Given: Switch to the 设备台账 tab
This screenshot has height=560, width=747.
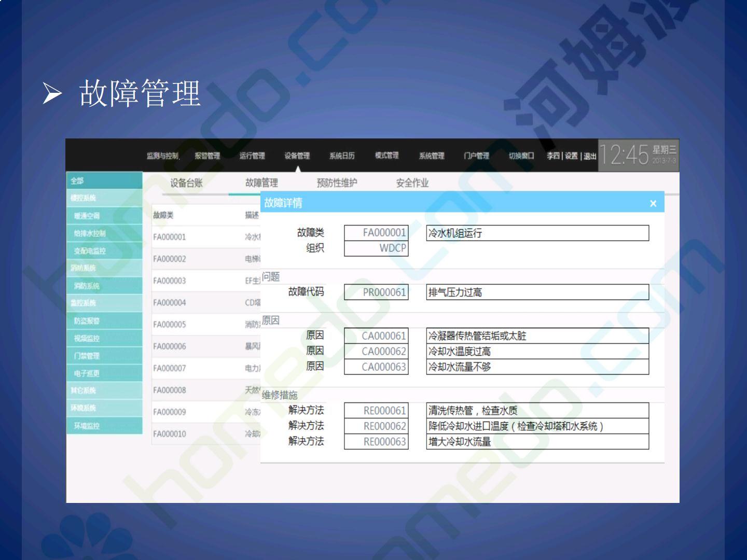Looking at the screenshot, I should coord(186,183).
